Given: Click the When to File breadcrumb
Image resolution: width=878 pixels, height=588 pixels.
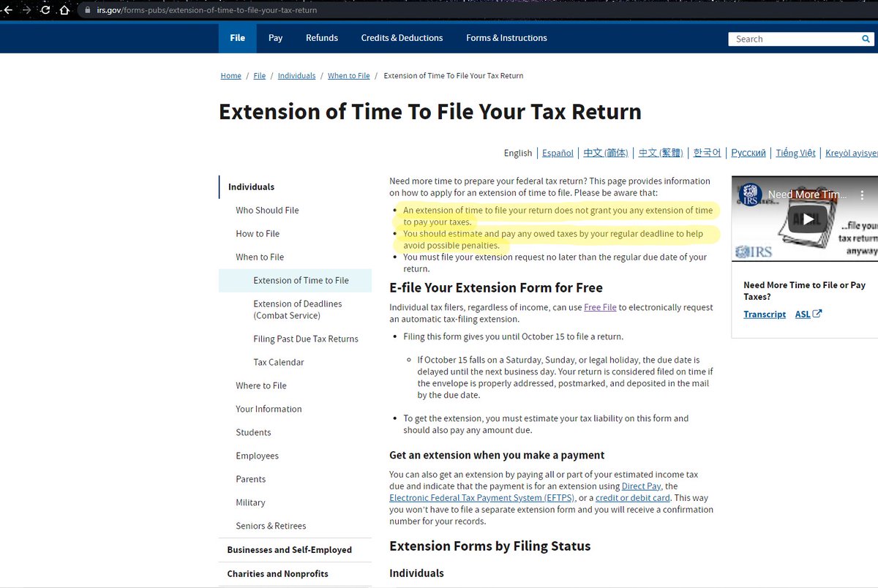Looking at the screenshot, I should 348,75.
